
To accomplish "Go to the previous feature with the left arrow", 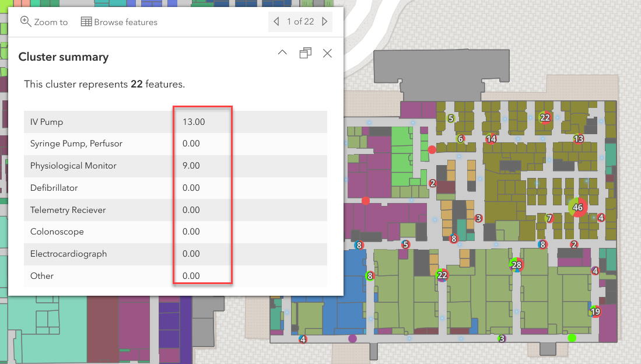I will (x=276, y=21).
